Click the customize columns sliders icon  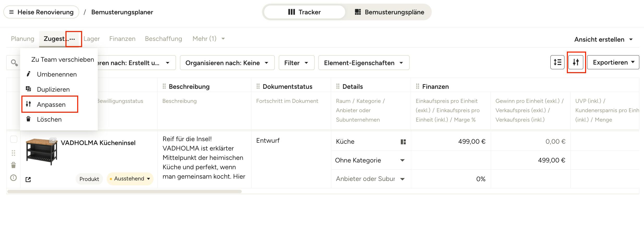click(x=576, y=62)
